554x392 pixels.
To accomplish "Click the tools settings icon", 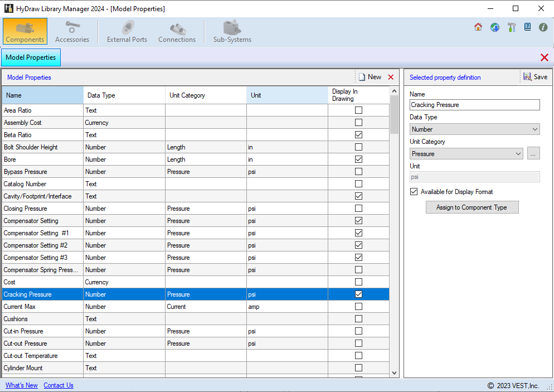I will click(511, 27).
